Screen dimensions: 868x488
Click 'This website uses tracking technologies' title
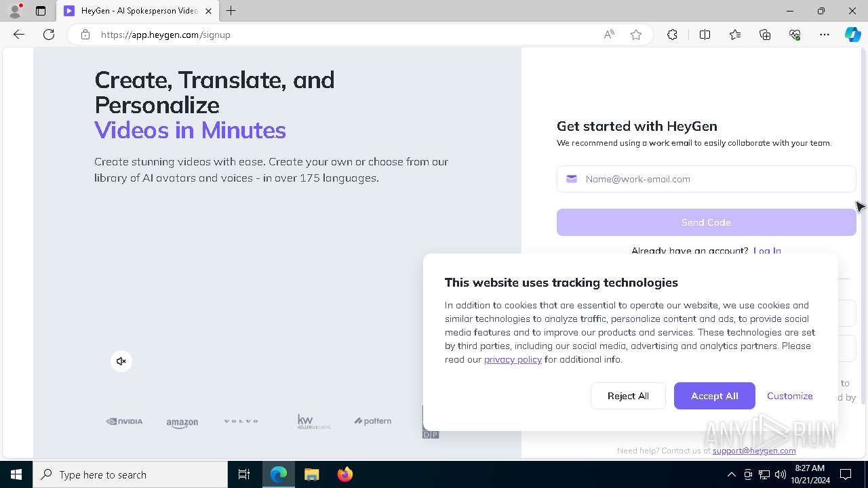tap(561, 283)
